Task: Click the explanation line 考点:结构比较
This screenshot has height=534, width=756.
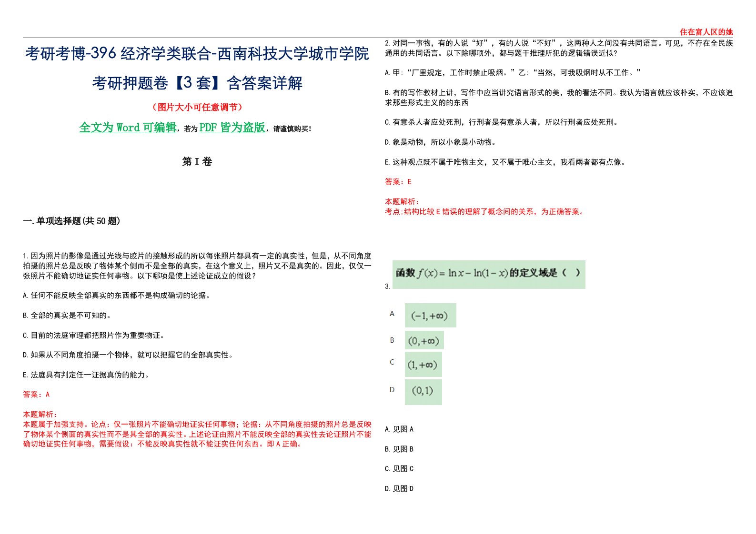Action: click(485, 212)
